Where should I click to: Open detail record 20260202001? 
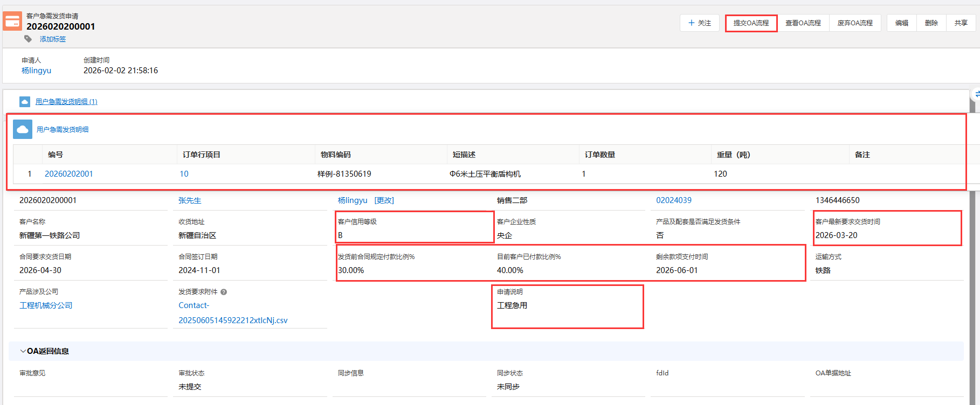(x=69, y=174)
